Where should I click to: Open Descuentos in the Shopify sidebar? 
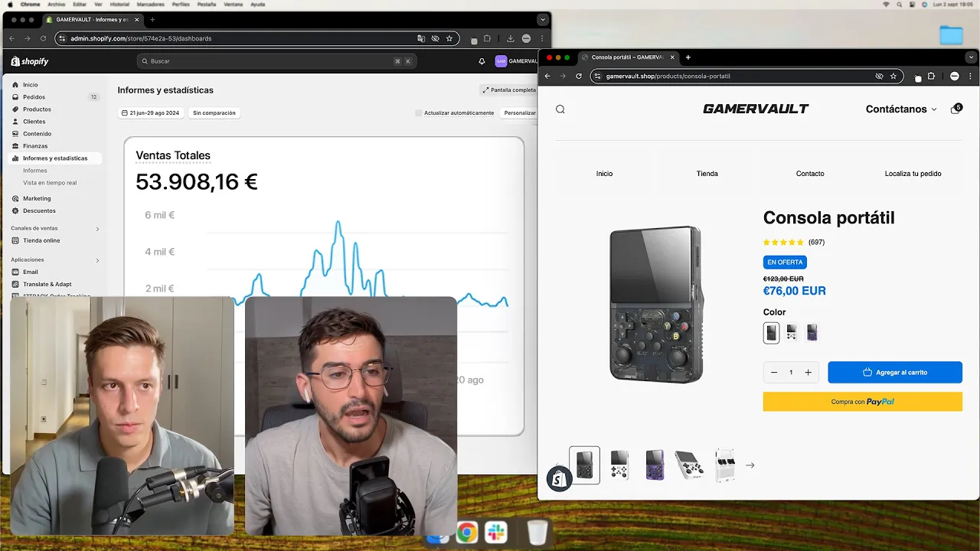tap(39, 210)
